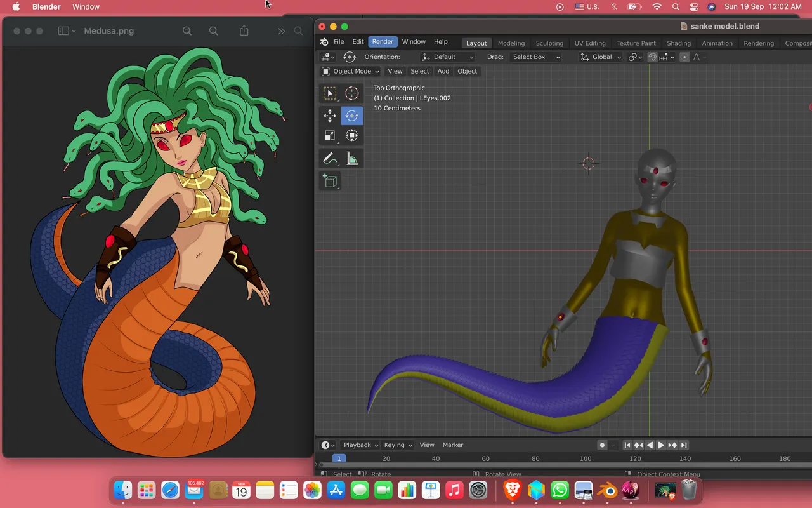This screenshot has height=508, width=812.
Task: Open the snapping options dropdown
Action: 665,57
